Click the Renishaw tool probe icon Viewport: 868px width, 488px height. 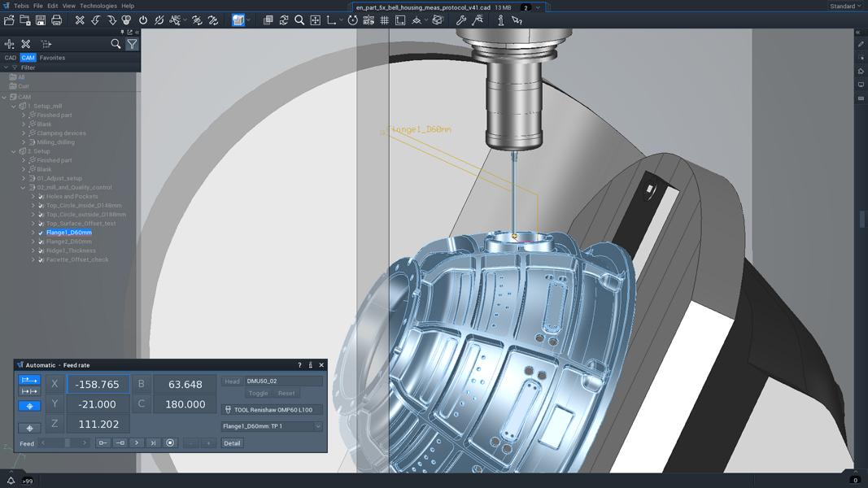click(228, 410)
